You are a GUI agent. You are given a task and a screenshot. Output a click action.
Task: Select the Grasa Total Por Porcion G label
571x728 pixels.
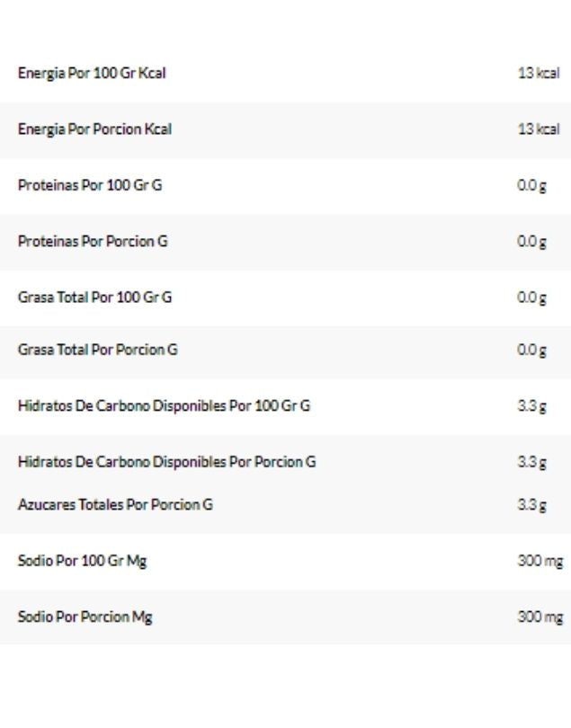97,350
